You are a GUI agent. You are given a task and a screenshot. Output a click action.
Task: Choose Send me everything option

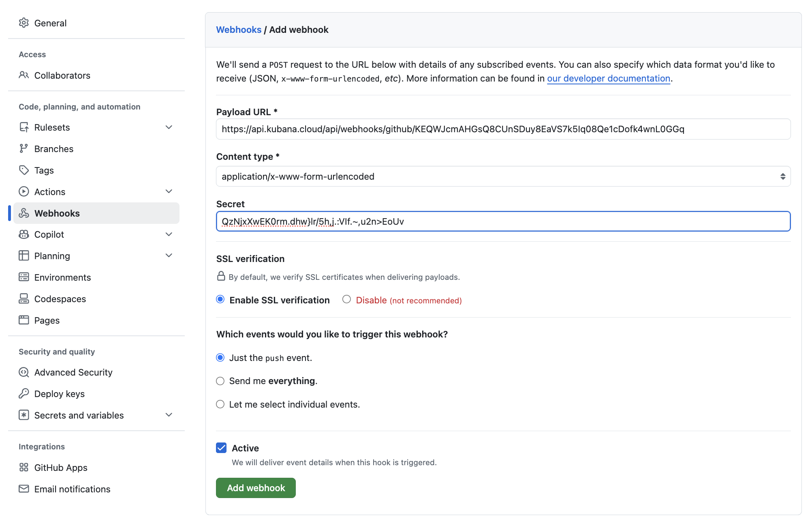point(220,381)
